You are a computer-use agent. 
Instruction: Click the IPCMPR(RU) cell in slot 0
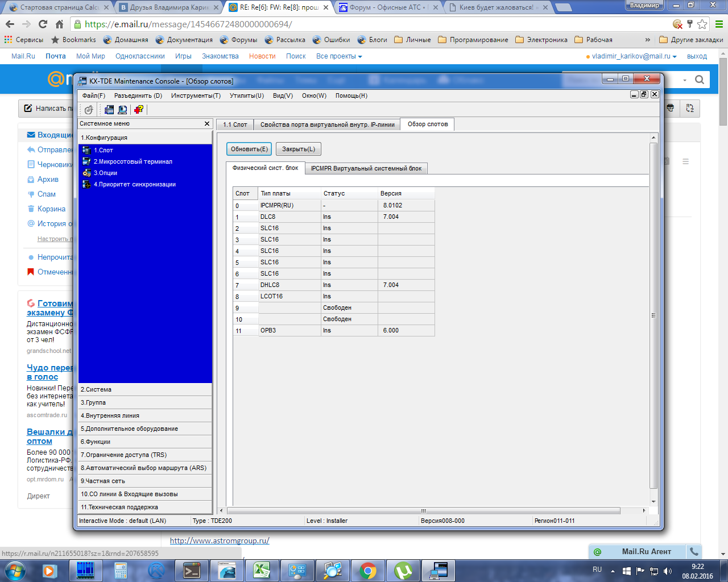click(289, 205)
